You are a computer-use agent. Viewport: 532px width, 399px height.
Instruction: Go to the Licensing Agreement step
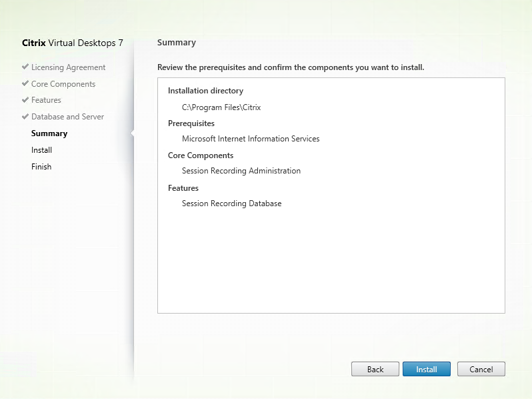(68, 67)
